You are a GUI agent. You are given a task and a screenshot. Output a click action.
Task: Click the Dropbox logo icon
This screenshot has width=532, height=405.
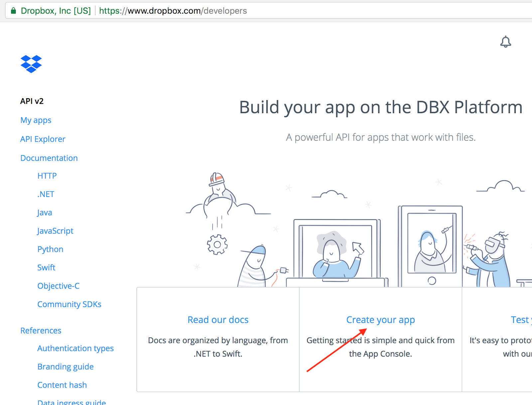coord(31,64)
